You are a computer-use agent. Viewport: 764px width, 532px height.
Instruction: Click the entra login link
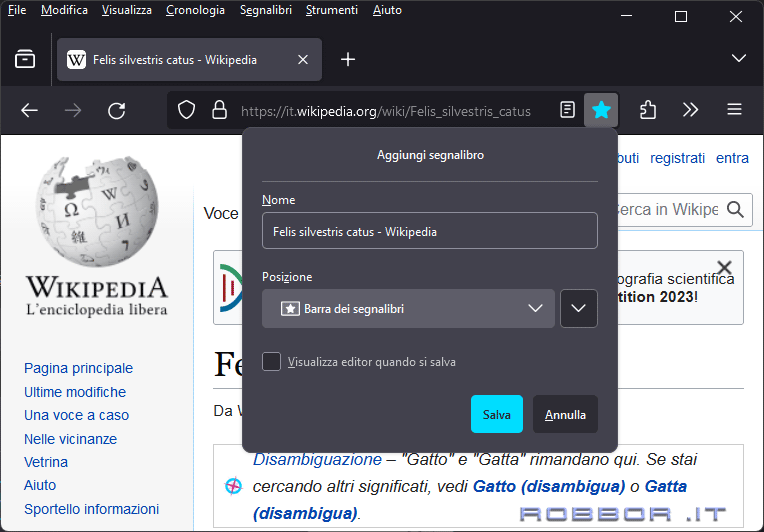click(732, 158)
